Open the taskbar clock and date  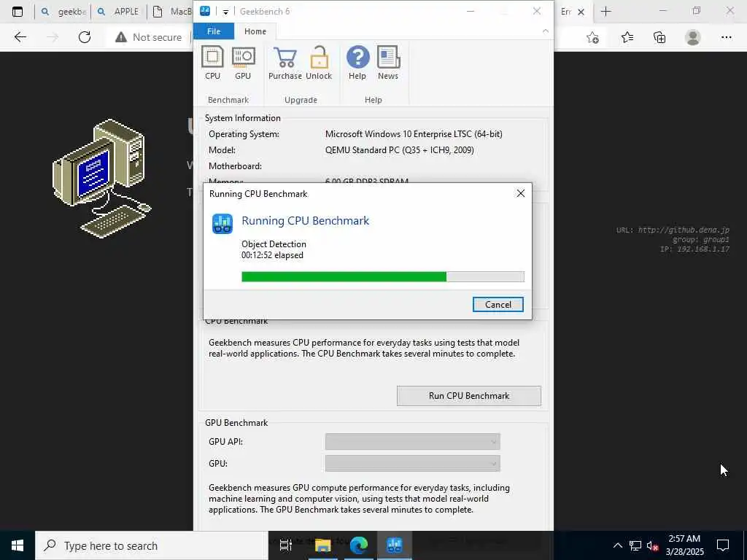click(x=684, y=545)
